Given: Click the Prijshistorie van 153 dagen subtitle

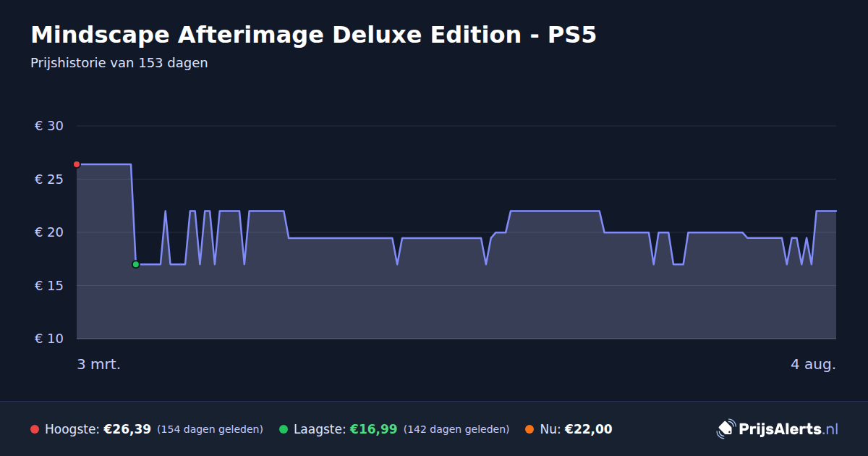Looking at the screenshot, I should pos(119,63).
